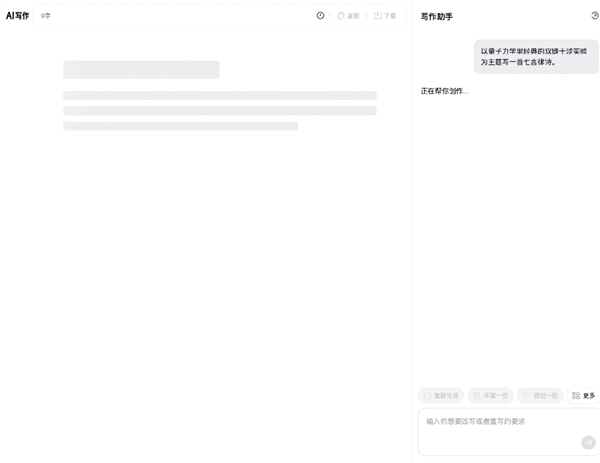Click empty document area below placeholders
Viewport: 600px width, 463px height.
click(205, 280)
